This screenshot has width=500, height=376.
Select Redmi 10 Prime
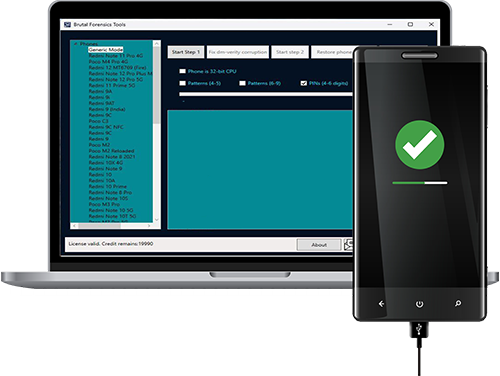point(108,186)
